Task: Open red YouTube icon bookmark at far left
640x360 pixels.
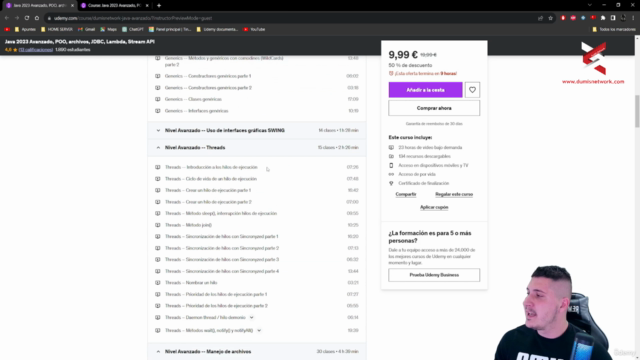Action: point(7,29)
